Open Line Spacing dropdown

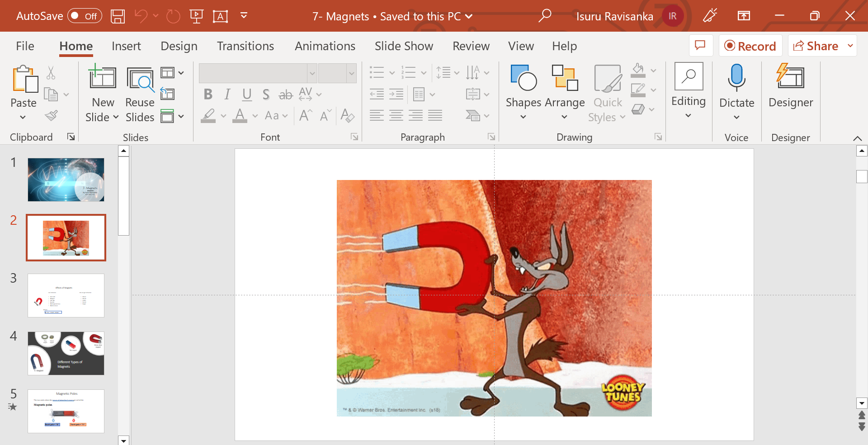[x=448, y=73]
